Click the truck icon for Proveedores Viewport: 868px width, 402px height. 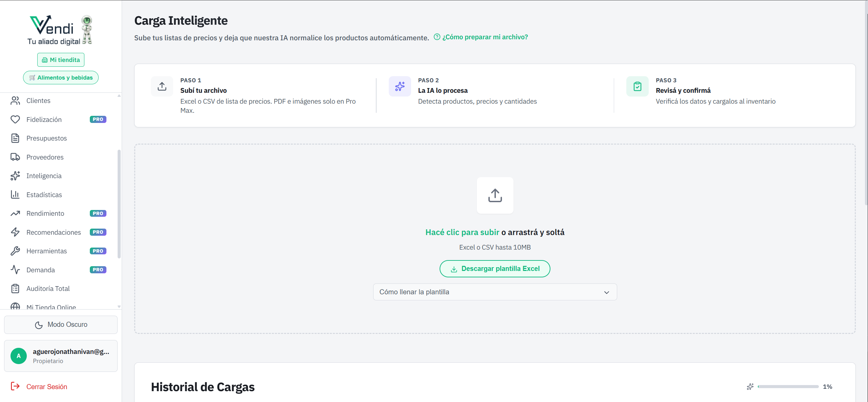[15, 157]
